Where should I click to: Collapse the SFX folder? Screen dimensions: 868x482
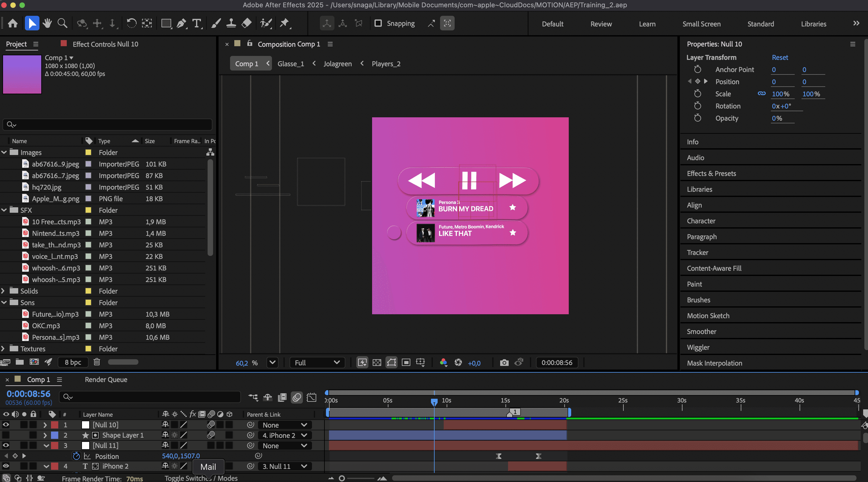[4, 210]
